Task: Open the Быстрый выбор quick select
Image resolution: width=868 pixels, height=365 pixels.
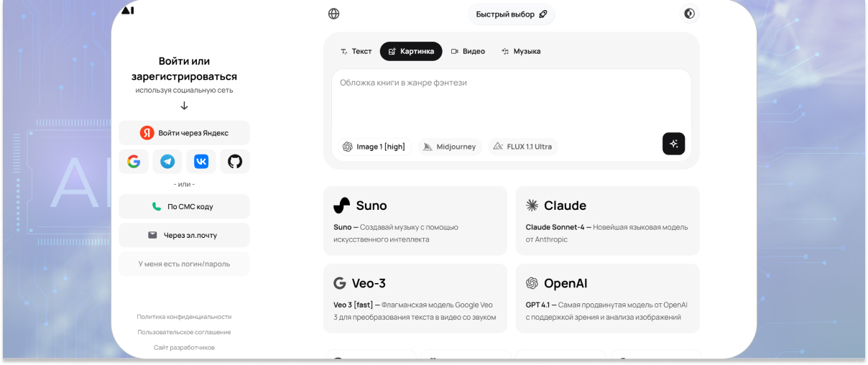Action: [x=512, y=14]
